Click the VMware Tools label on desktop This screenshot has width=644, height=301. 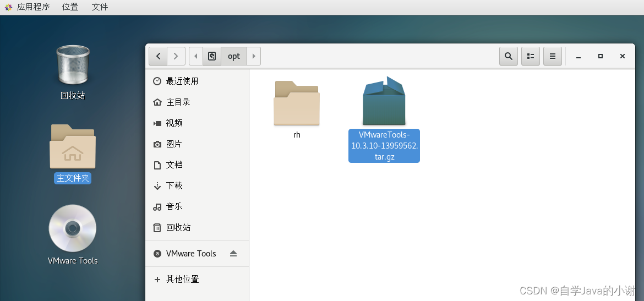tap(73, 261)
